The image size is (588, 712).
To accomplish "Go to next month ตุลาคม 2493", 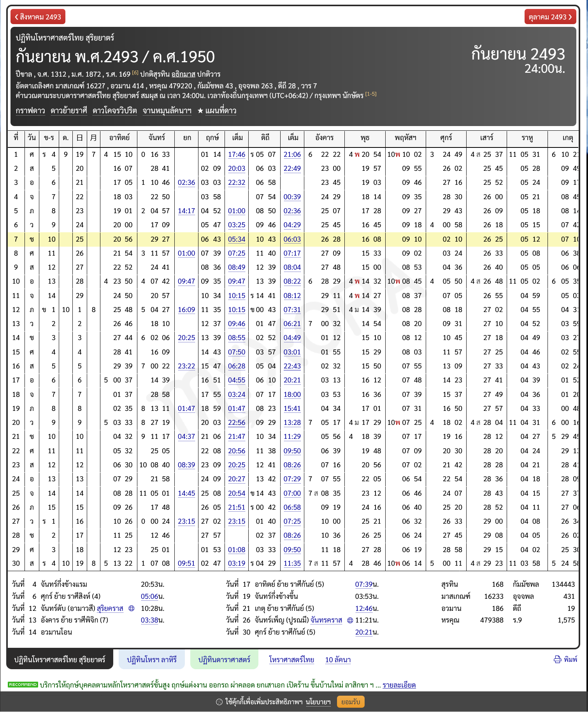I will pos(550,17).
